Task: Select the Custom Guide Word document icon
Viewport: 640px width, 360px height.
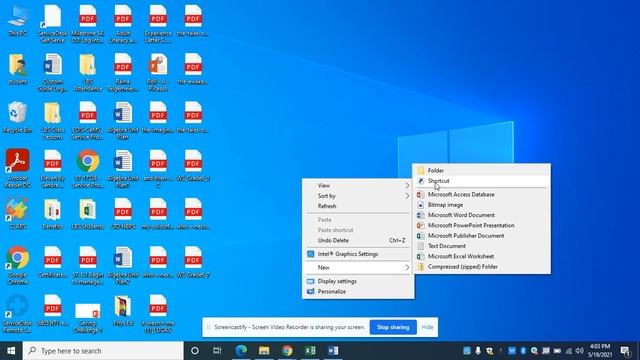Action: pyautogui.click(x=53, y=72)
